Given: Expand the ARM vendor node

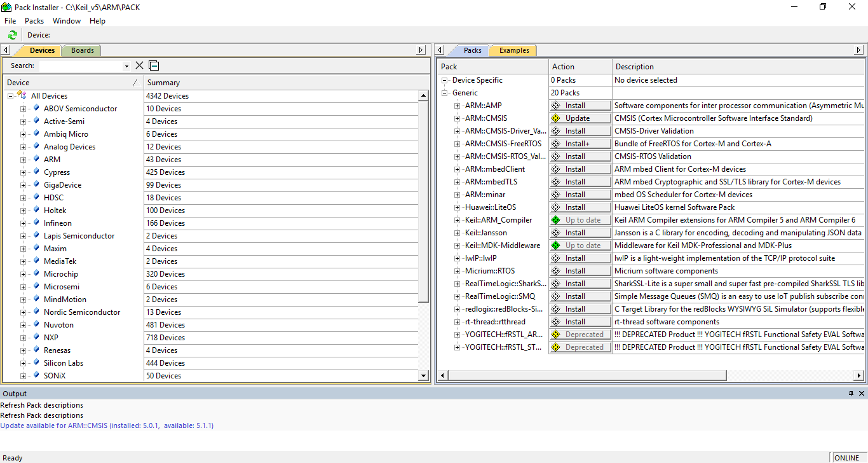Looking at the screenshot, I should [23, 160].
